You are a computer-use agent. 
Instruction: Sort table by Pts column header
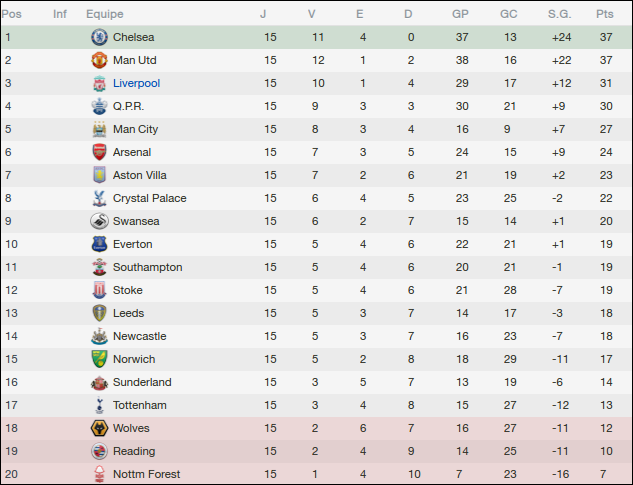pyautogui.click(x=604, y=14)
